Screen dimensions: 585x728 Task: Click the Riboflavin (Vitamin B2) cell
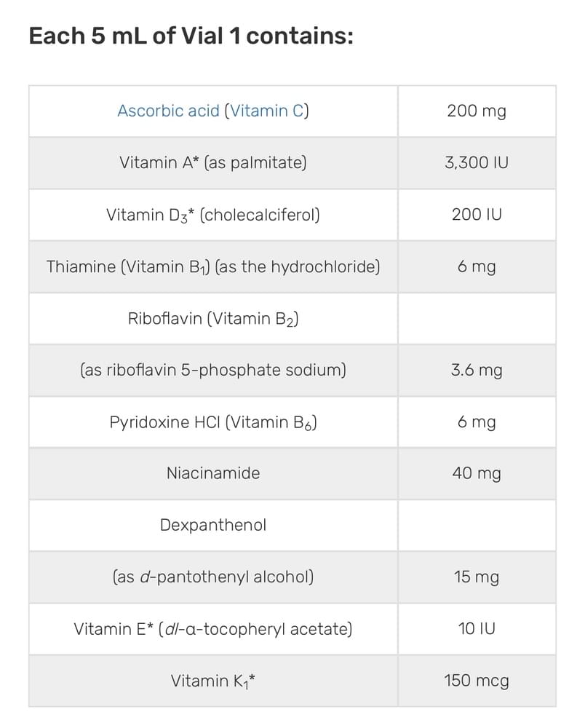[213, 318]
